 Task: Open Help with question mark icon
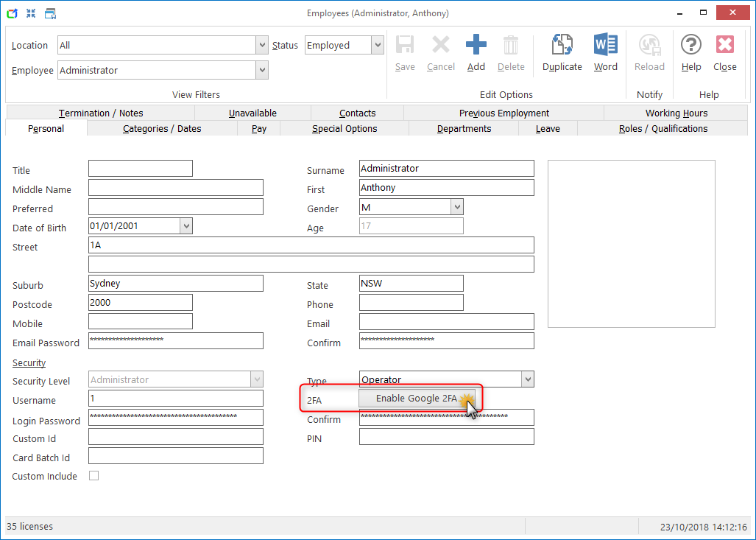pyautogui.click(x=691, y=45)
